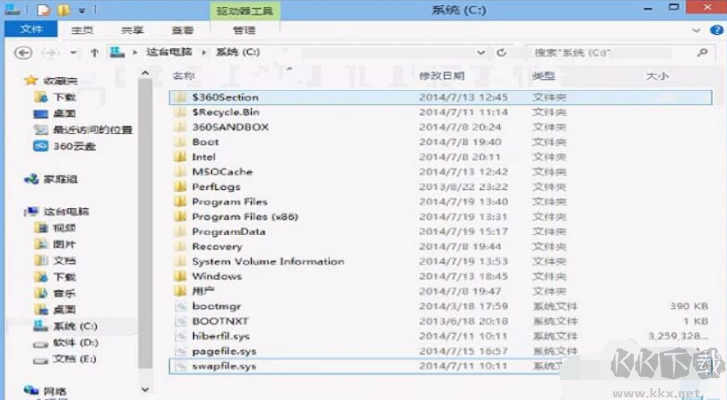Select the Recovery folder icon
Screen dimensions: 727x400
click(180, 246)
